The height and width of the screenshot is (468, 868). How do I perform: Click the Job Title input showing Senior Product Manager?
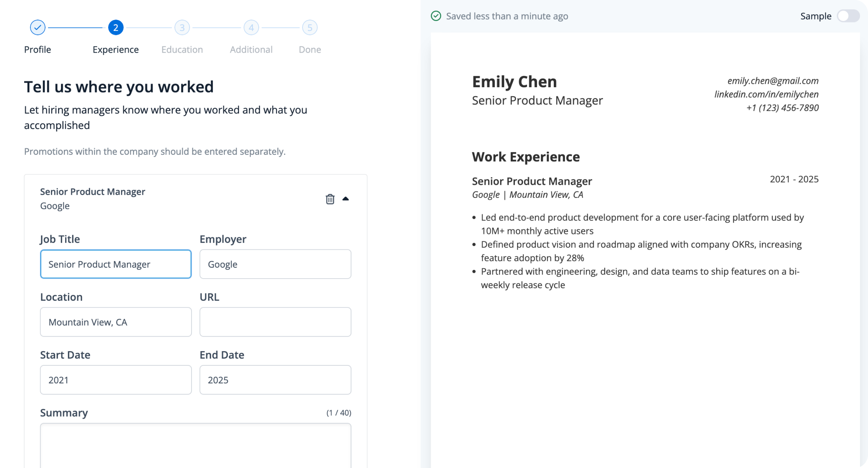pyautogui.click(x=116, y=264)
